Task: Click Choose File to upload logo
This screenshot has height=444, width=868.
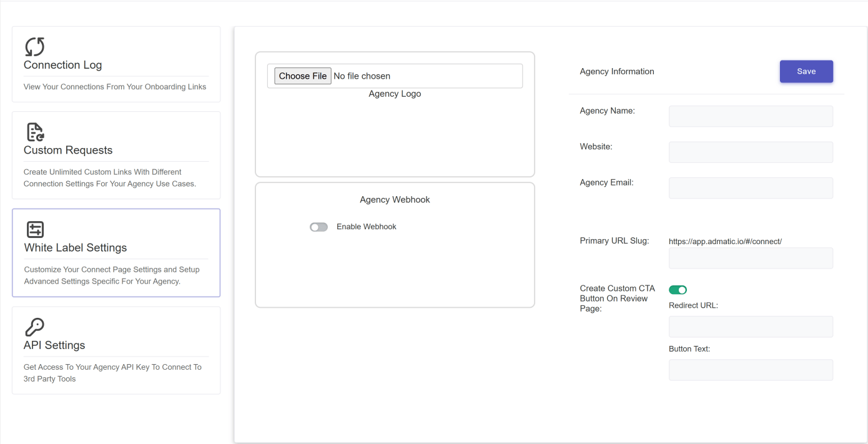Action: pos(303,76)
